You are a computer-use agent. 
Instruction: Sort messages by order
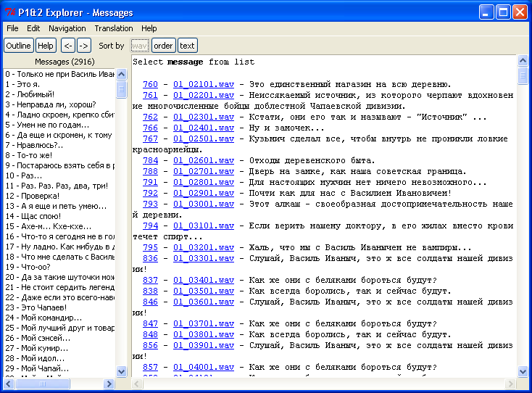pyautogui.click(x=163, y=46)
